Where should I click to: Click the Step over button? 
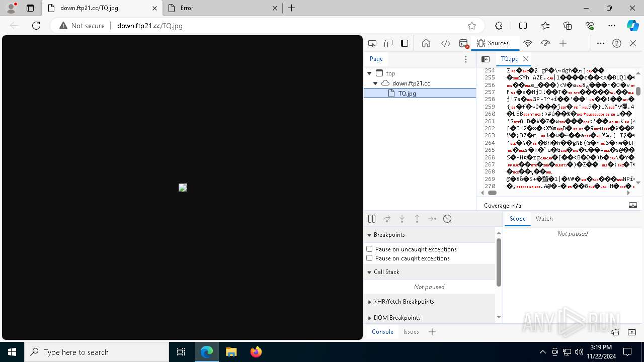click(387, 219)
